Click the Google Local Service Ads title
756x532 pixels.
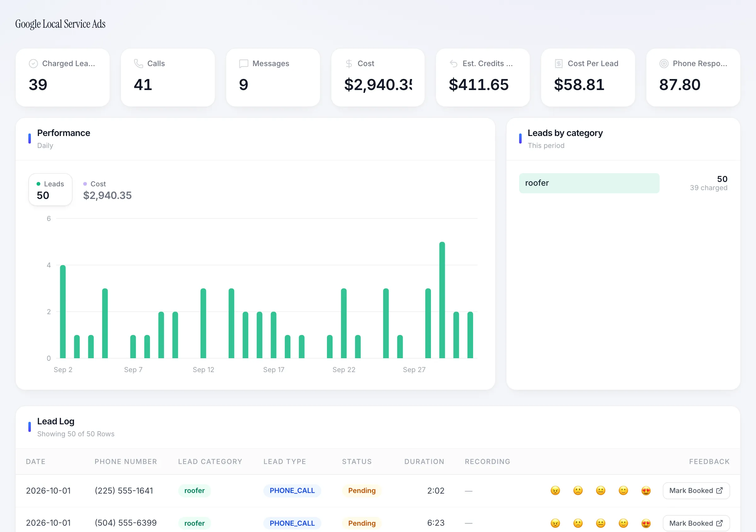(x=60, y=24)
